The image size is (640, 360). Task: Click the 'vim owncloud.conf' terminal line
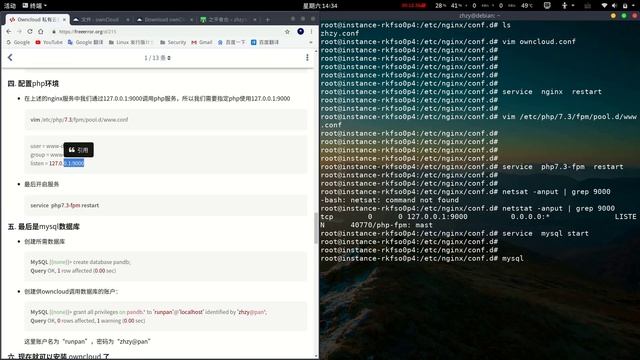point(448,42)
